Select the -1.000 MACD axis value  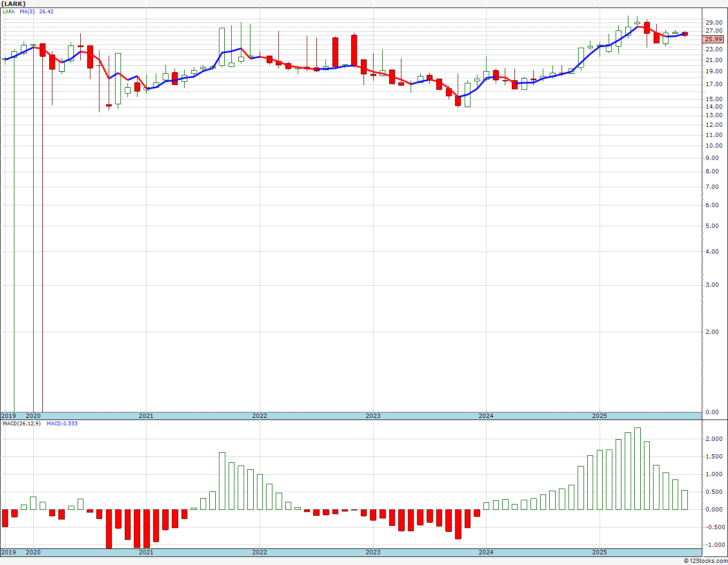point(714,545)
